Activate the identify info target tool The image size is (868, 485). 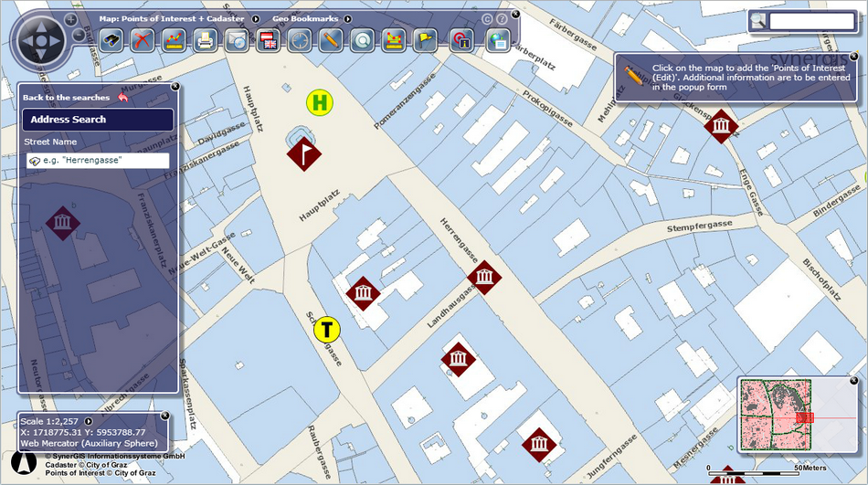click(x=461, y=41)
